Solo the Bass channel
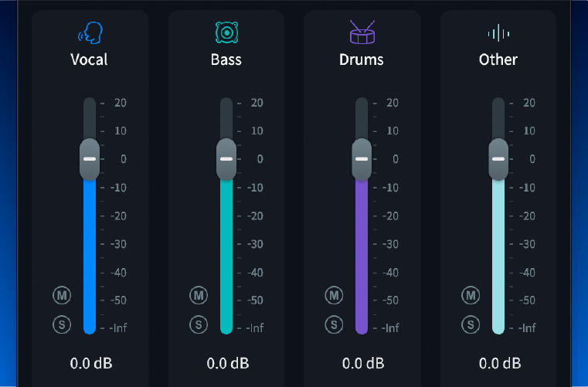 pos(199,324)
